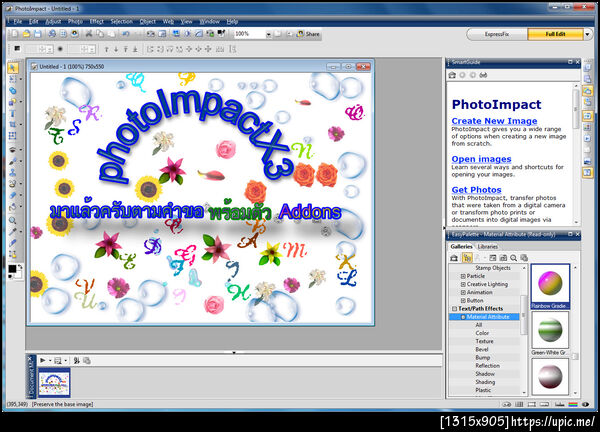Switch to the Libraries tab
Screen dimensions: 600x432
click(x=488, y=246)
